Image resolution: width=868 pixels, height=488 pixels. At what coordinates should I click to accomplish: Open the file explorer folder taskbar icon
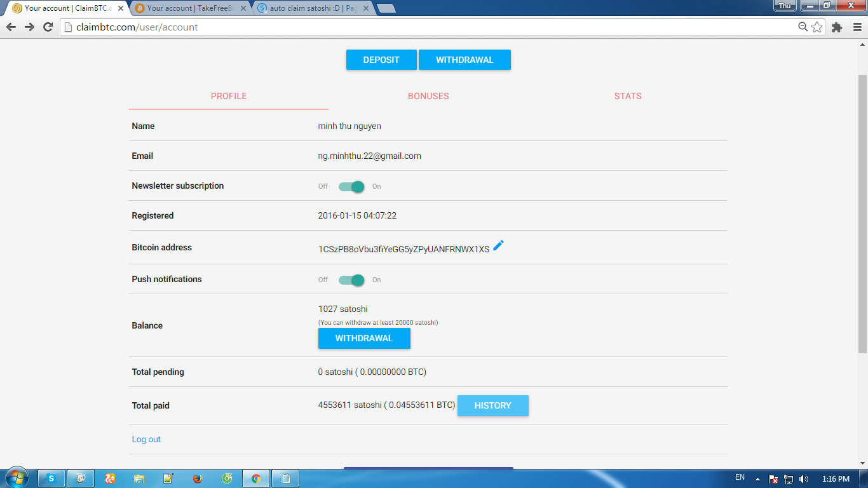[139, 478]
